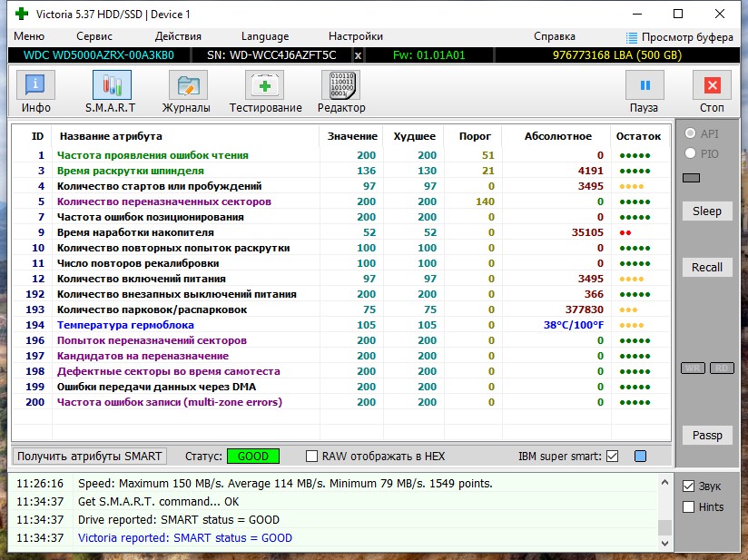Click the 976773168 LBA (500 GB) capacity
Screen dimensions: 748x560
pos(617,55)
